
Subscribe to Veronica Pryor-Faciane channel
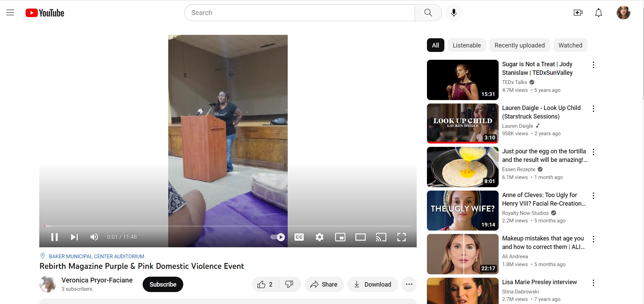163,284
